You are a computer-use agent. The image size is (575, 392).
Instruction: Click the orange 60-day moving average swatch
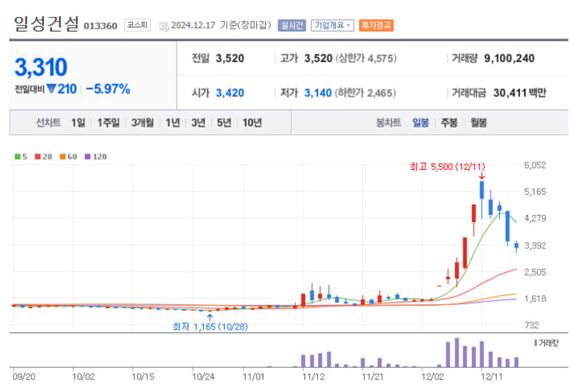[63, 157]
